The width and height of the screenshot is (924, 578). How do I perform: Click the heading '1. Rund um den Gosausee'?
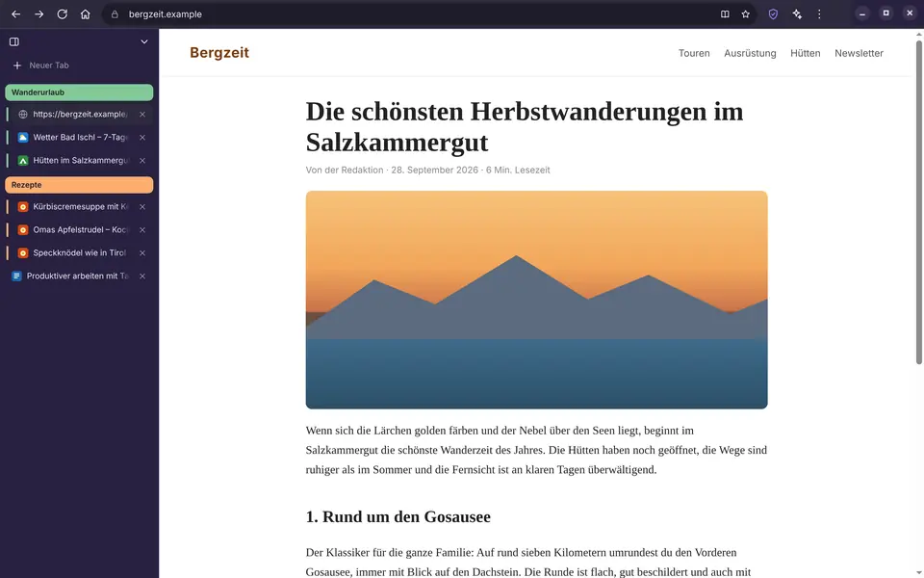(398, 516)
